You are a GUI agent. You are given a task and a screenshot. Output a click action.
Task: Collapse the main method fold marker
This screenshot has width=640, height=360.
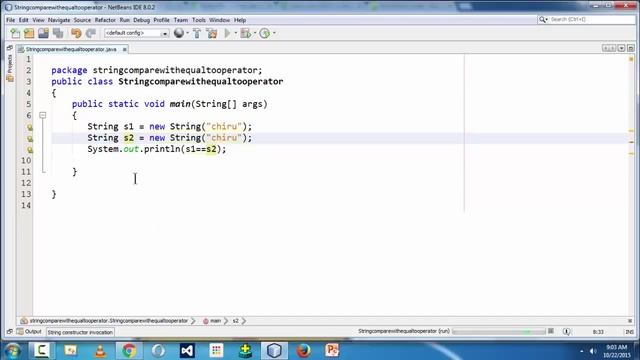coord(42,116)
